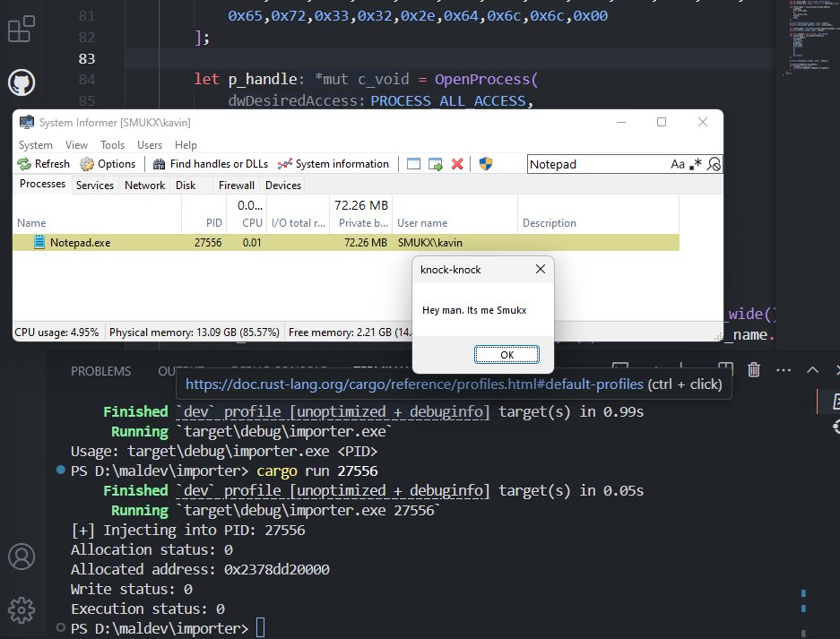
Task: Switch to the PROBLEMS panel tab
Action: click(x=100, y=371)
